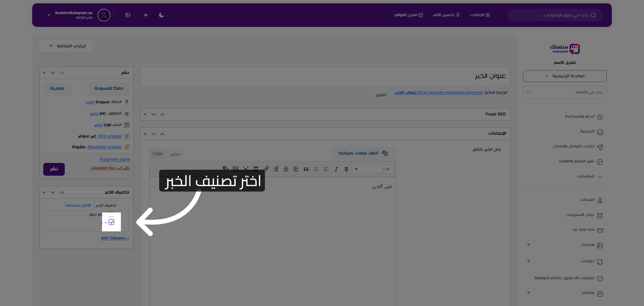Expand خيارات الشاشة screen options

pos(66,46)
